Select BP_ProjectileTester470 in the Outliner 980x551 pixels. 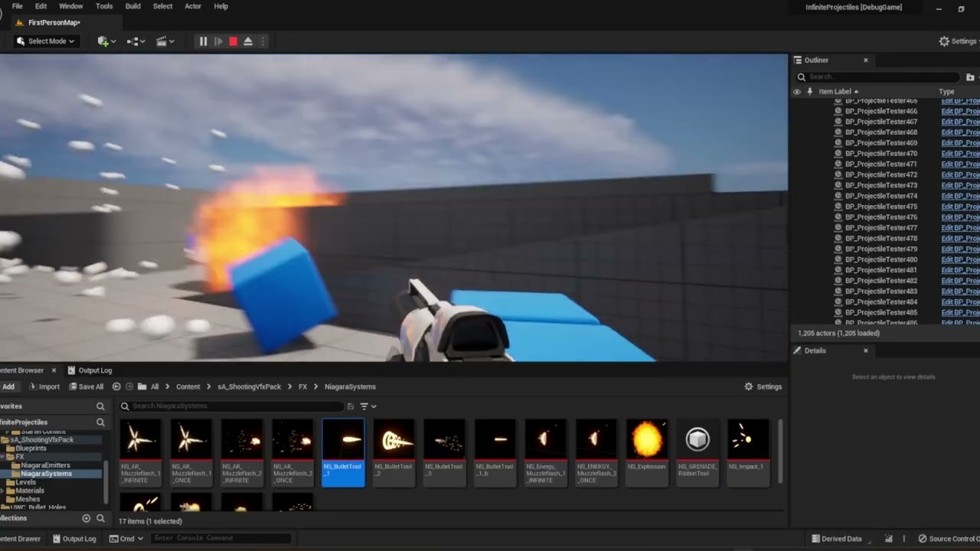(881, 154)
